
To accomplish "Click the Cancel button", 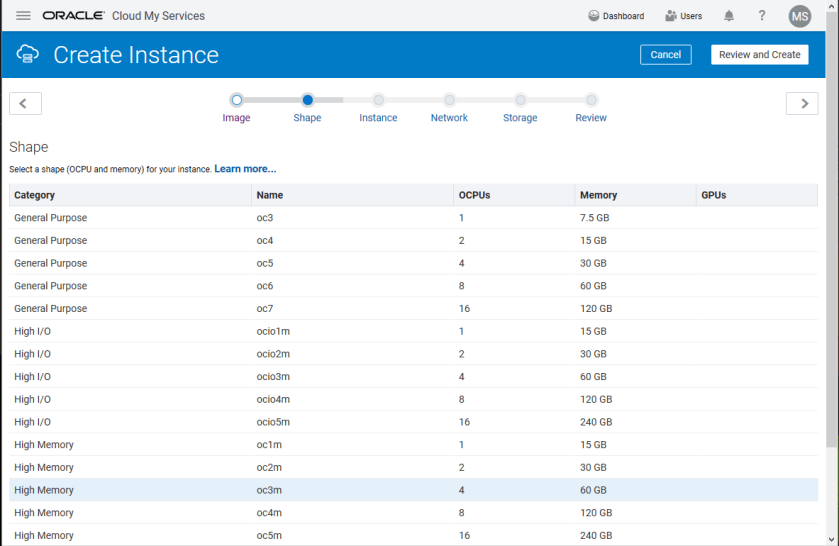I will coord(665,54).
